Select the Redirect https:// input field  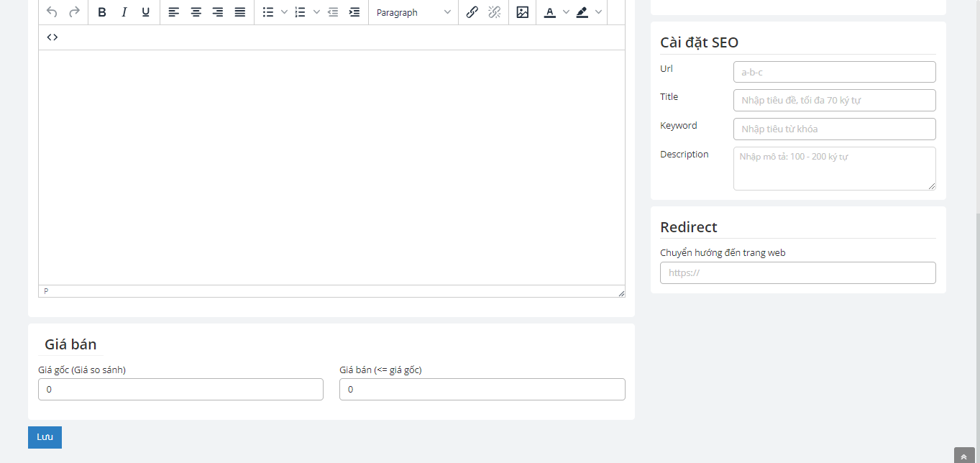point(797,273)
